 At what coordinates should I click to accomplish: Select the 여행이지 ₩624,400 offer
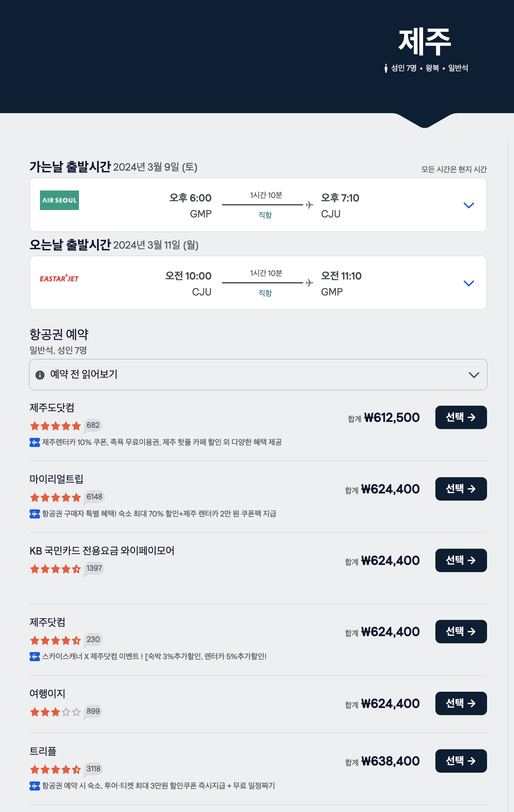coord(461,703)
